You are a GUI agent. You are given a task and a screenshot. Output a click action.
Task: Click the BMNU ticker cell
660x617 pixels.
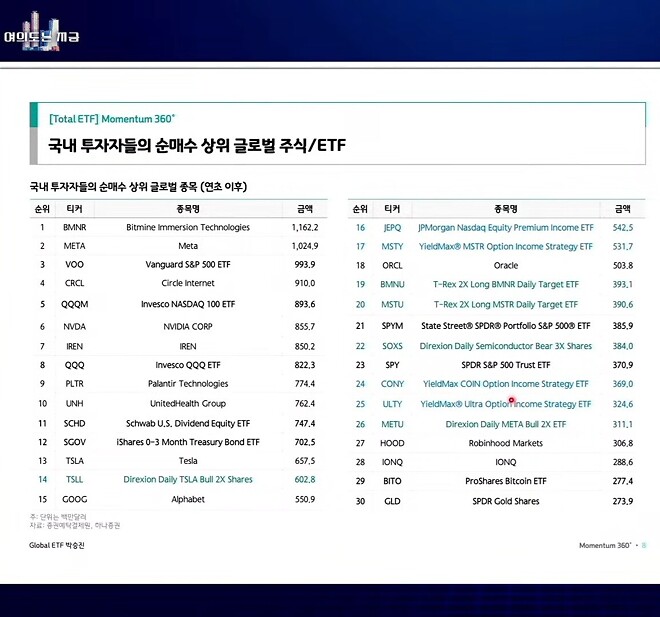pos(392,285)
